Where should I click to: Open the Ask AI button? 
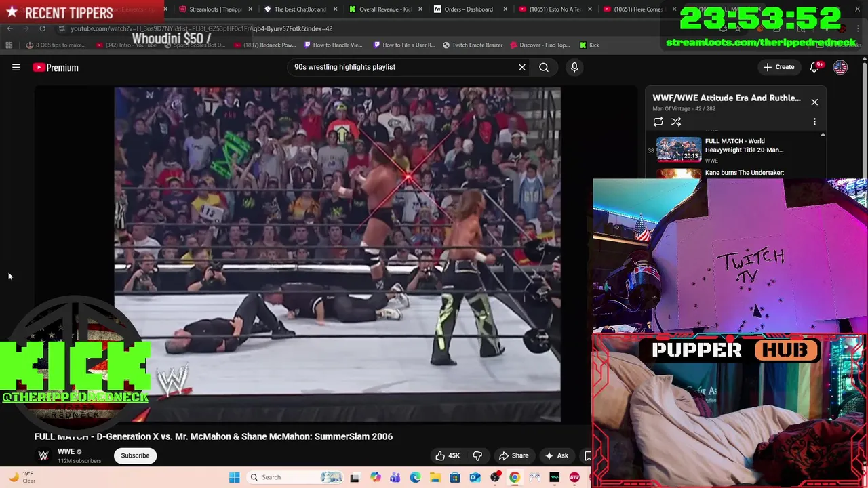556,455
